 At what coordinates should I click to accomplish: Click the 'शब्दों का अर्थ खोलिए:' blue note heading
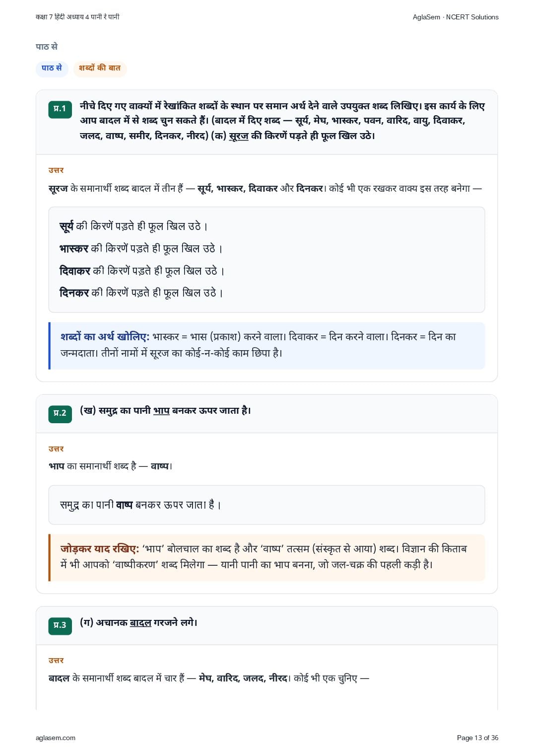[105, 337]
